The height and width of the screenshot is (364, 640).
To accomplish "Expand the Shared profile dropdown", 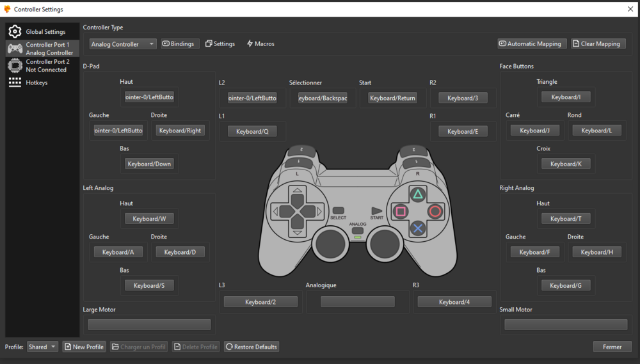I will coord(43,347).
